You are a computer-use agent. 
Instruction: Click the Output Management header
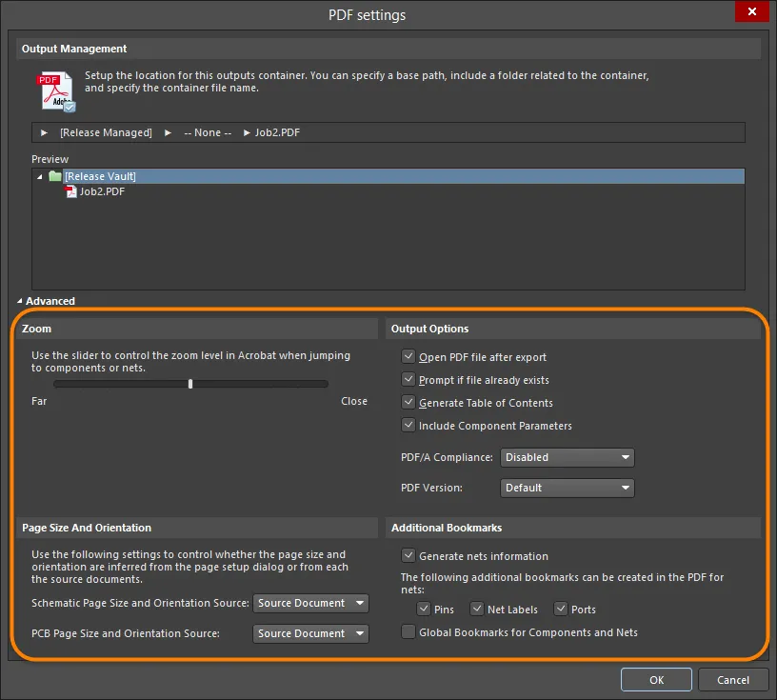point(388,49)
